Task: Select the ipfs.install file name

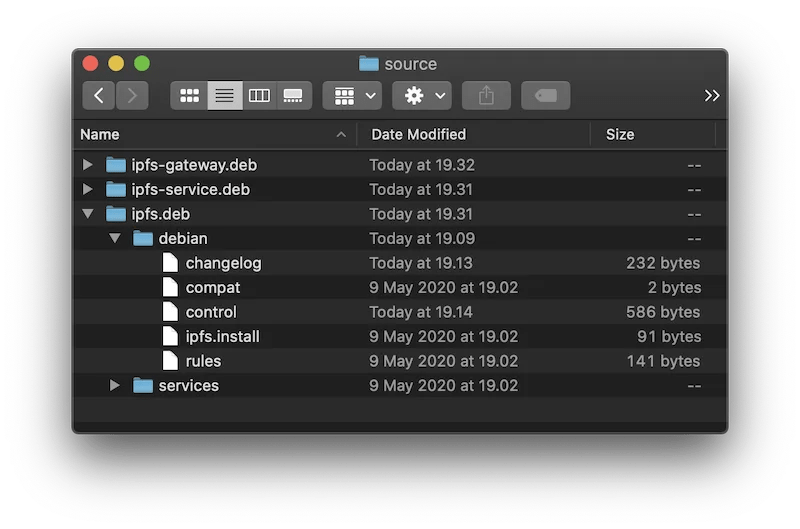Action: click(x=222, y=336)
